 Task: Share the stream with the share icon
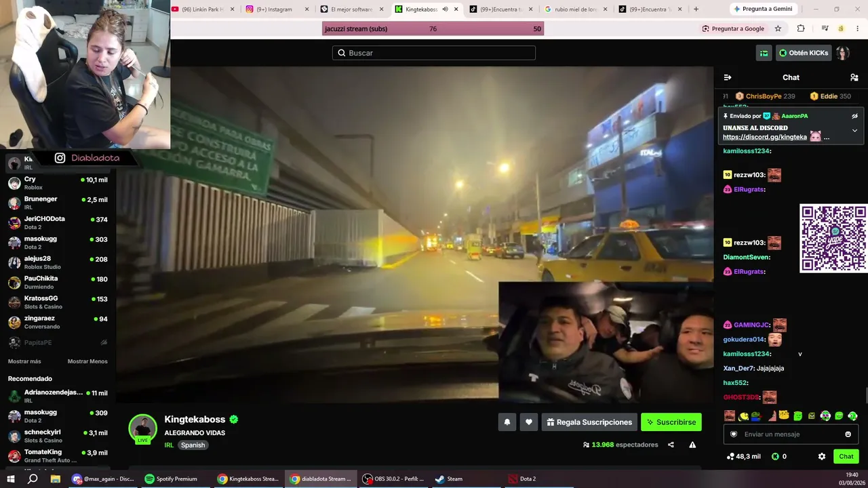(671, 445)
